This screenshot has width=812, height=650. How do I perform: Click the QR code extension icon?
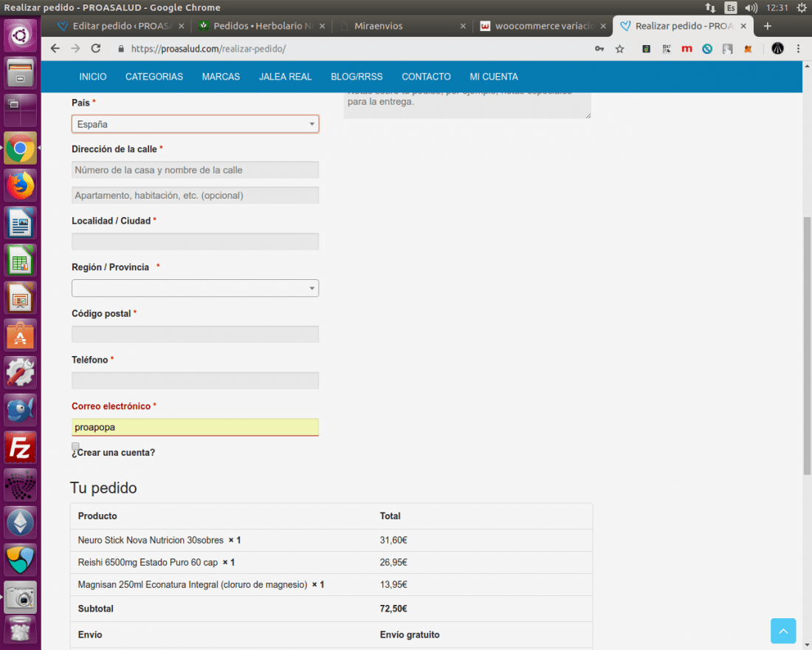(667, 49)
